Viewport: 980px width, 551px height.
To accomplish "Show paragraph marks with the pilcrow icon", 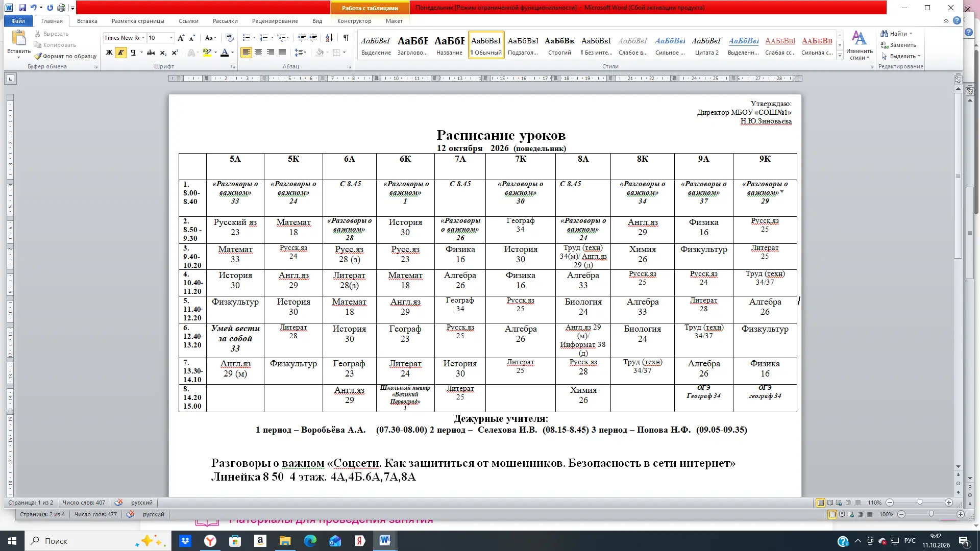I will [346, 38].
